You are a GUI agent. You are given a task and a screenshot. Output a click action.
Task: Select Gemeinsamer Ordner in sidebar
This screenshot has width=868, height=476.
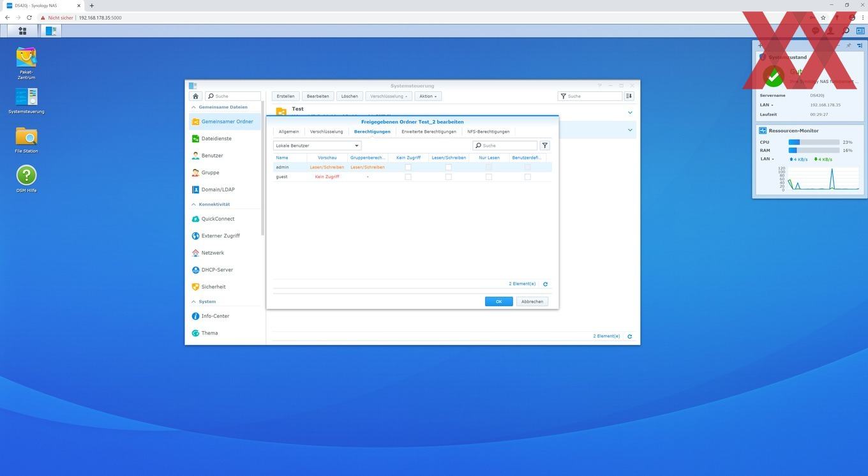tap(225, 121)
